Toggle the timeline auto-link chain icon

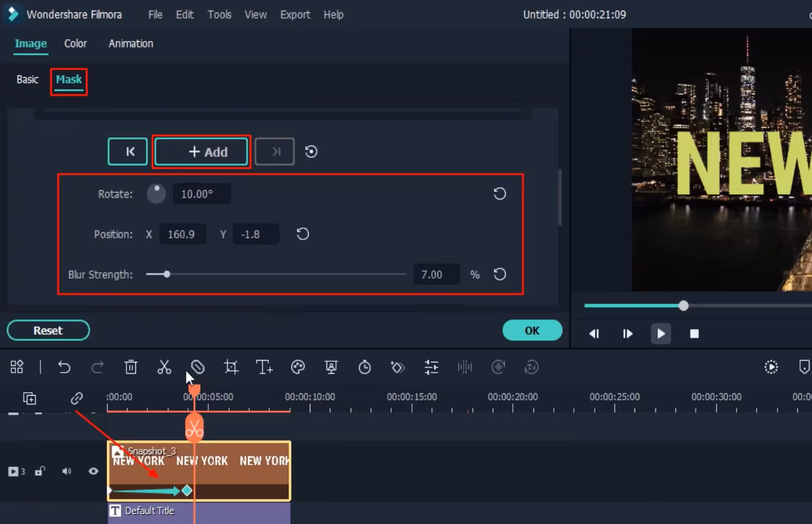(77, 399)
